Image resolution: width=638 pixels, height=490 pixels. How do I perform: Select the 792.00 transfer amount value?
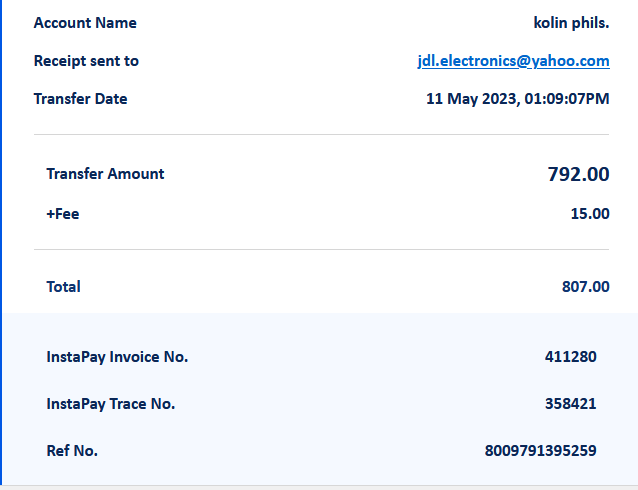[x=578, y=174]
